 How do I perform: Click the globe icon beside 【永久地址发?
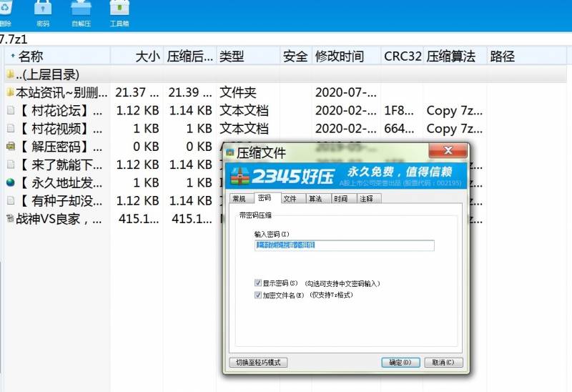click(x=11, y=182)
